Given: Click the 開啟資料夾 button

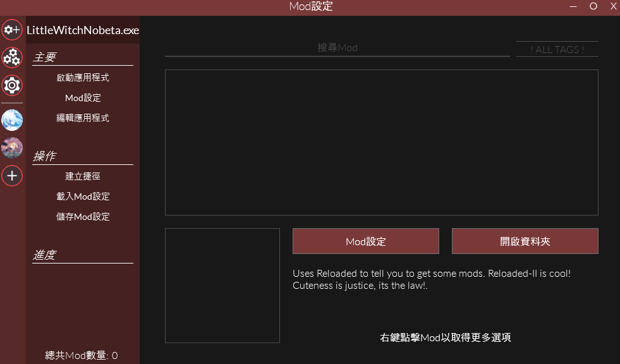Looking at the screenshot, I should (x=525, y=241).
